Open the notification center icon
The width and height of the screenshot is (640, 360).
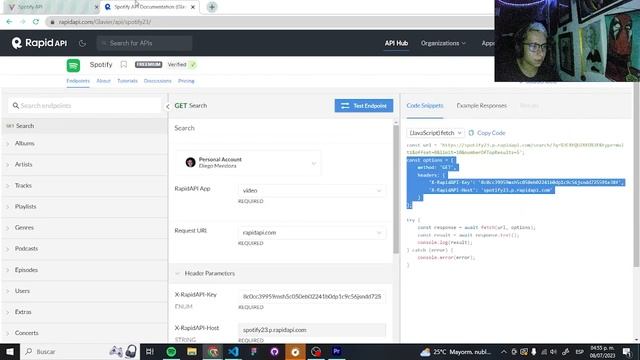coord(627,351)
